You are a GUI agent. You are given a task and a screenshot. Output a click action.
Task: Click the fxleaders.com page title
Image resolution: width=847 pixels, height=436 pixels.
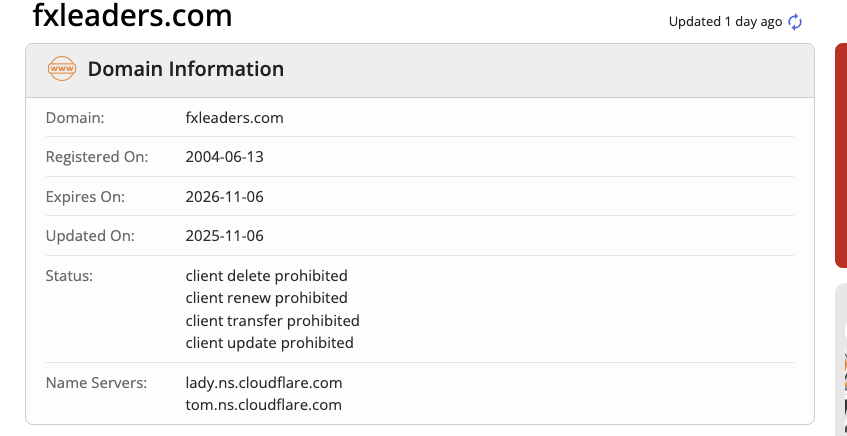point(132,16)
